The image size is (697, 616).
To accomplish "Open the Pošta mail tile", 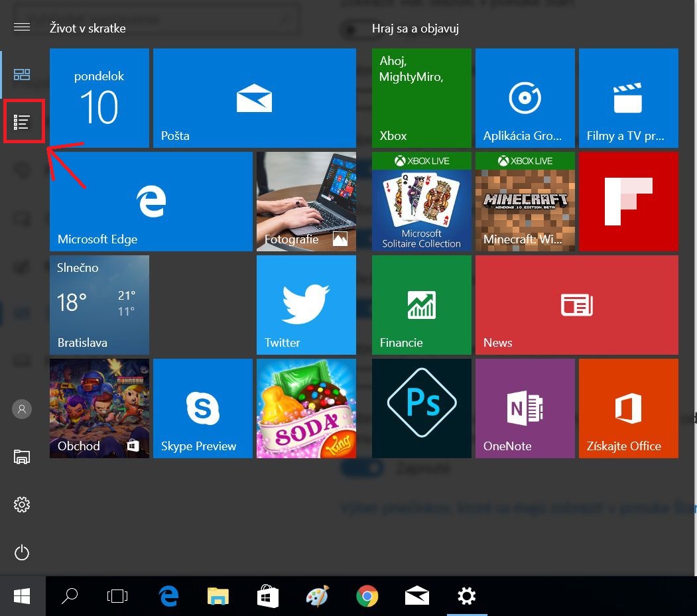I will pos(254,97).
